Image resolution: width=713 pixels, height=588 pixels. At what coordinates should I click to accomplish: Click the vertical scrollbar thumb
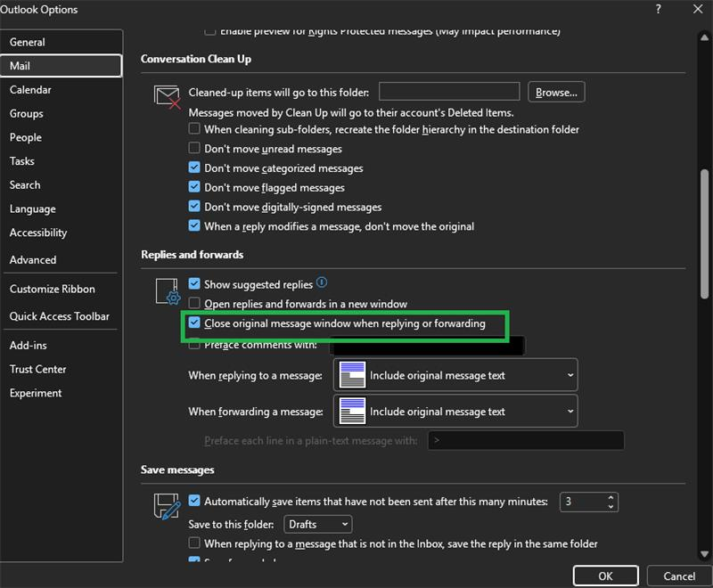coord(704,234)
